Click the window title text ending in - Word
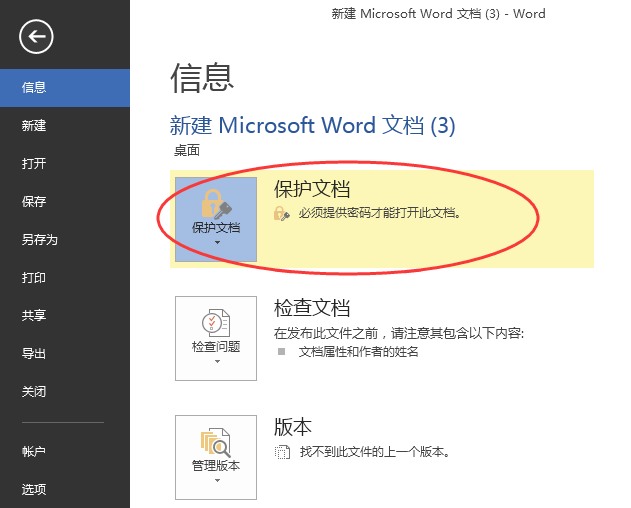The image size is (631, 508). pos(438,14)
